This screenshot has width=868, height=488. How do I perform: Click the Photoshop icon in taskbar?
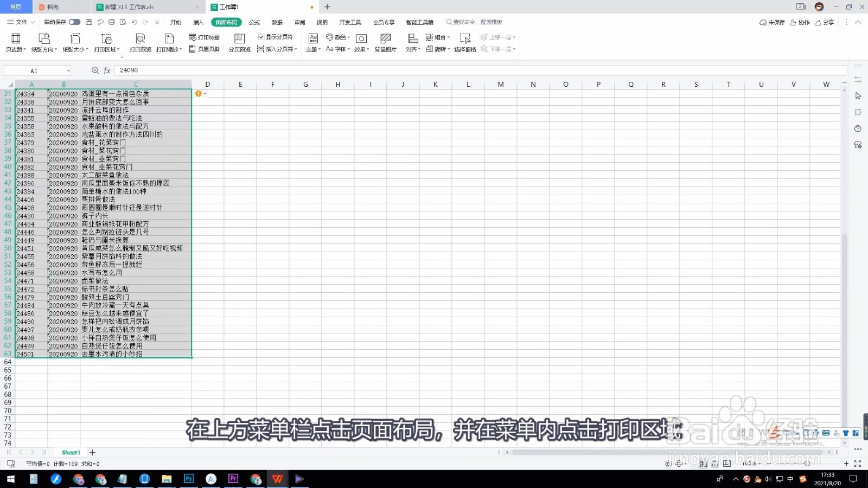click(189, 479)
